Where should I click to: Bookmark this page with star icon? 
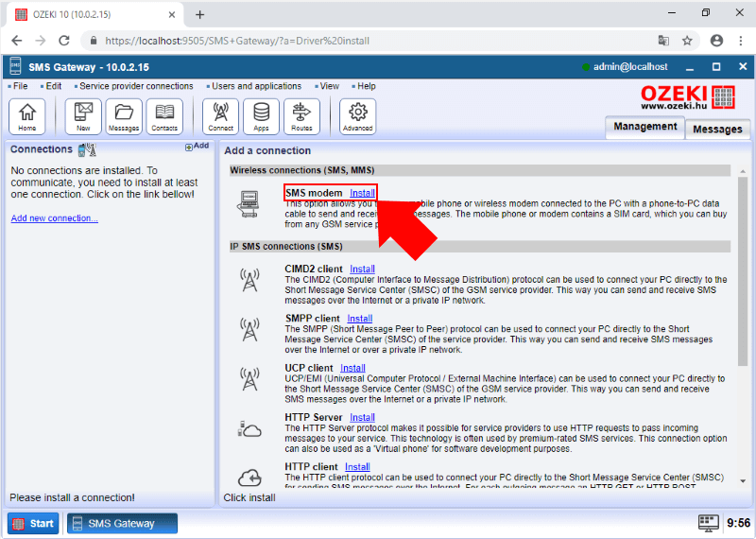[x=687, y=41]
